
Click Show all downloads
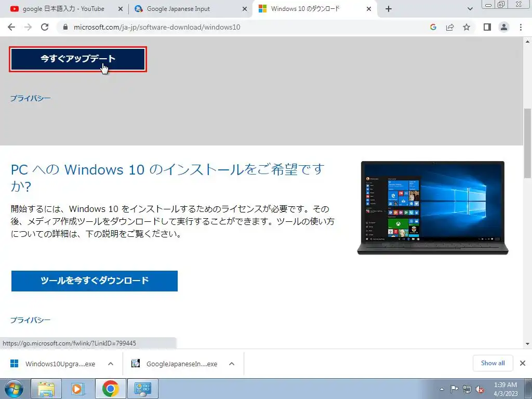(x=493, y=363)
